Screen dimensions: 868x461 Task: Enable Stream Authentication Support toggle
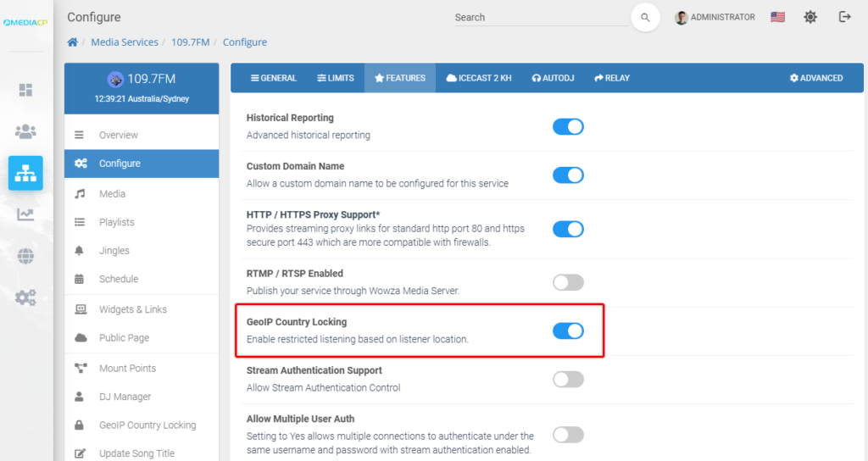point(568,380)
